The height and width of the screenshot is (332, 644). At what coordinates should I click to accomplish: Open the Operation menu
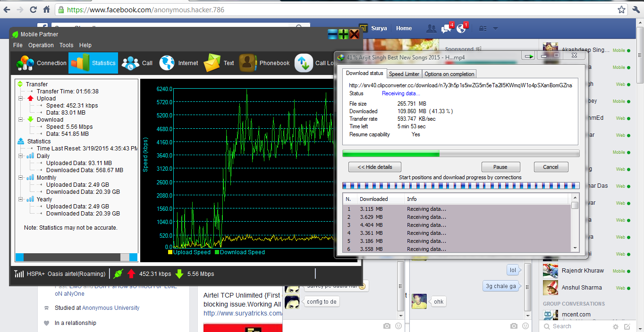(41, 45)
